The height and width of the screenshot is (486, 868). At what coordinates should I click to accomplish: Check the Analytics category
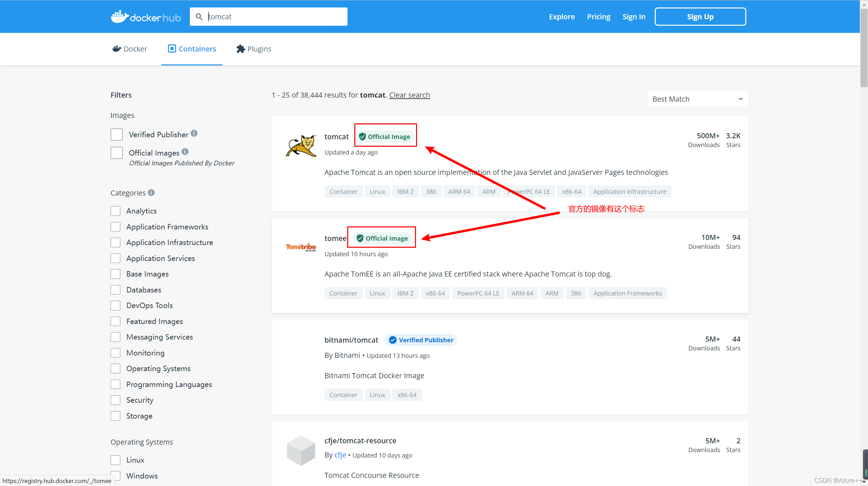pyautogui.click(x=115, y=211)
